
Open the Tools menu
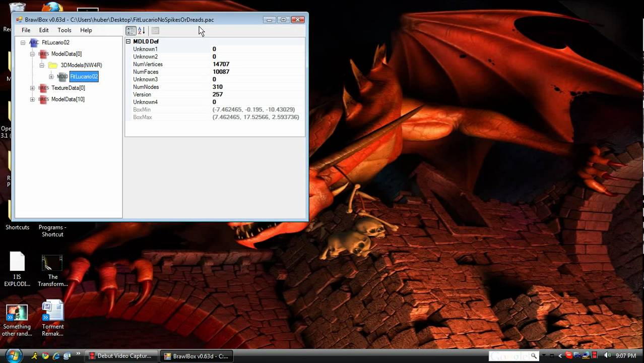coord(65,30)
